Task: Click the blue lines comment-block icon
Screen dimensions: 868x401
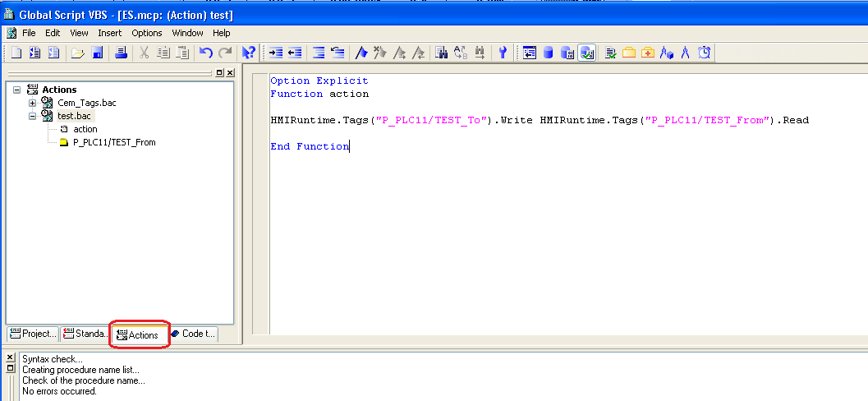Action: (319, 53)
